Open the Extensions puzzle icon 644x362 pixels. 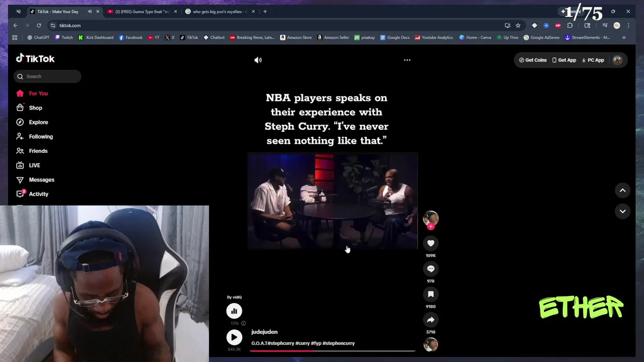tap(570, 25)
